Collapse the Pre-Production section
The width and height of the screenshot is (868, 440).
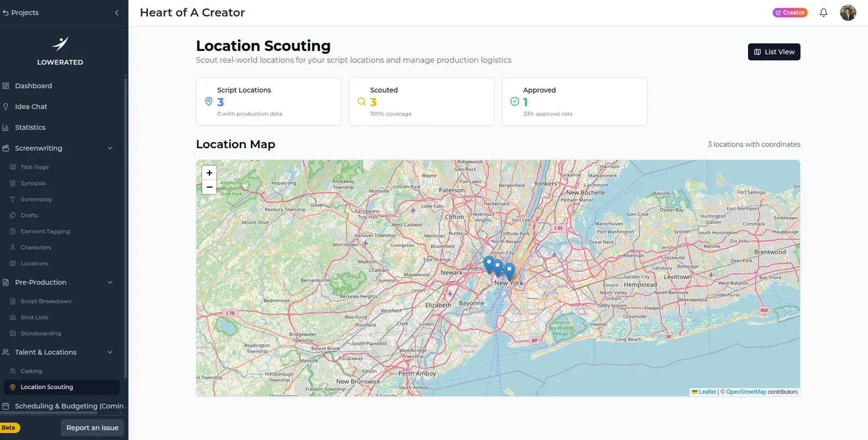point(110,282)
